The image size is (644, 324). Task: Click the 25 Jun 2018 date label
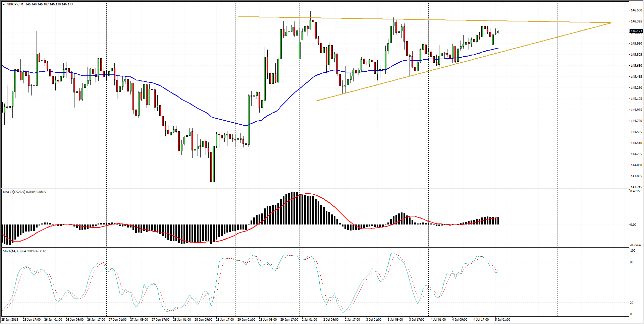tap(10, 320)
